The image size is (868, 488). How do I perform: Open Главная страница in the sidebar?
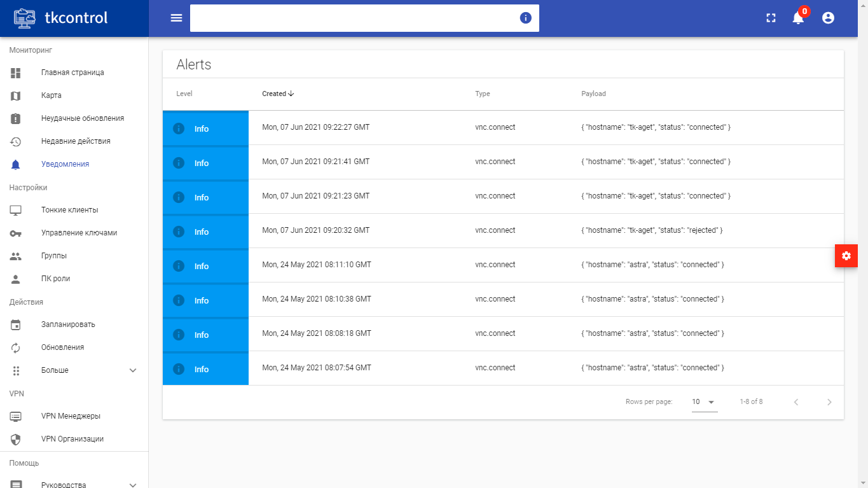point(72,73)
